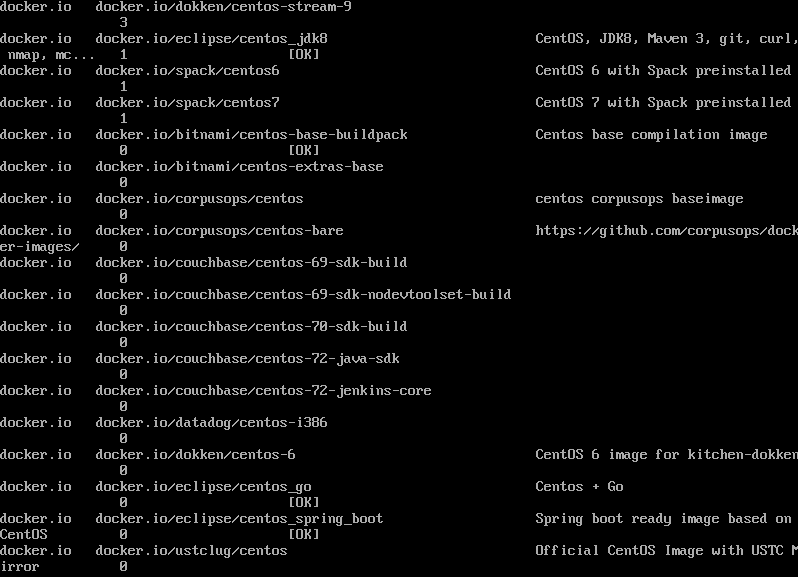This screenshot has height=577, width=798.
Task: Click the wrapped text 'nmap, mc...'
Action: pyautogui.click(x=51, y=55)
